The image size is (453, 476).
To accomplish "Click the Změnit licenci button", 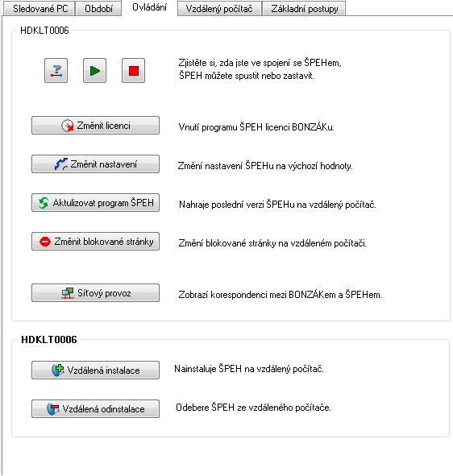I will pyautogui.click(x=95, y=126).
